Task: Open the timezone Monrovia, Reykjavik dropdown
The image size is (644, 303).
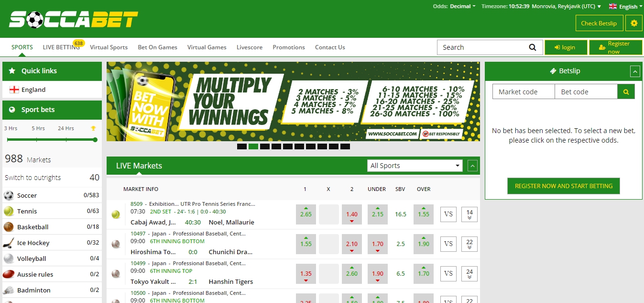Action: pos(566,6)
